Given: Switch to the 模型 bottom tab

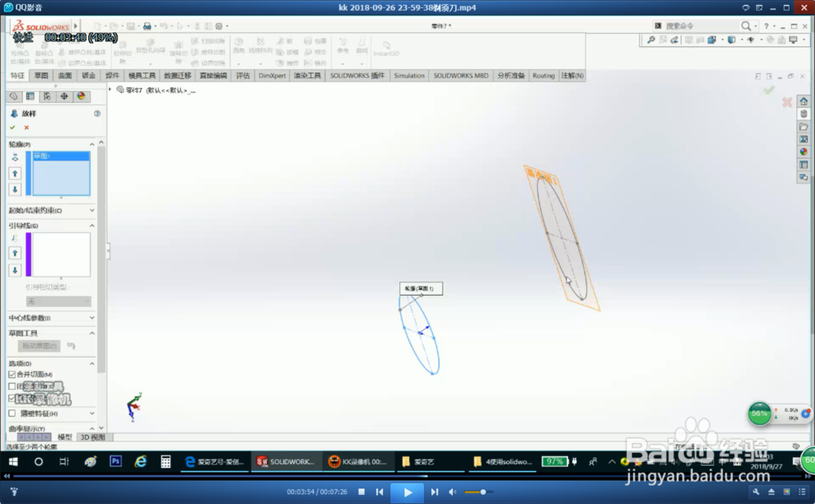Looking at the screenshot, I should (x=65, y=437).
